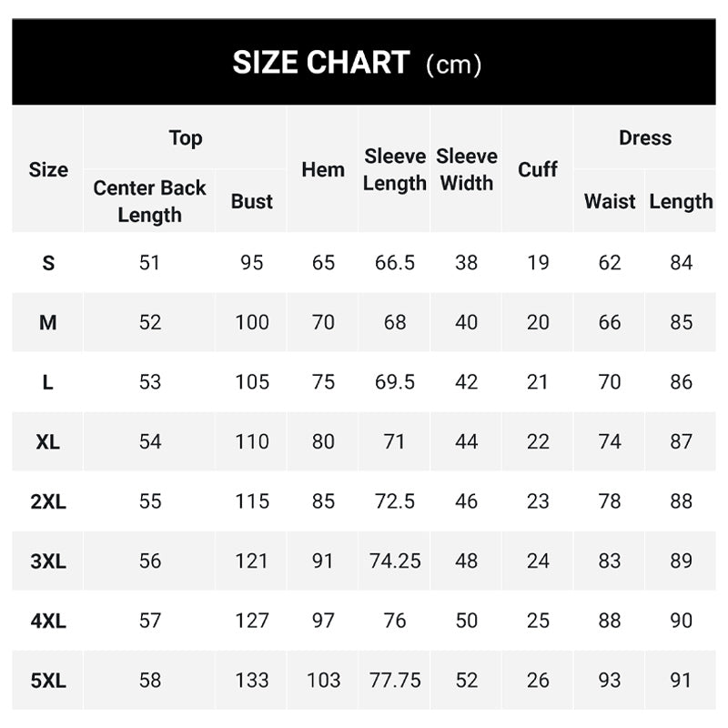This screenshot has height=728, width=728.
Task: Select the Cuff column header
Action: [x=538, y=169]
